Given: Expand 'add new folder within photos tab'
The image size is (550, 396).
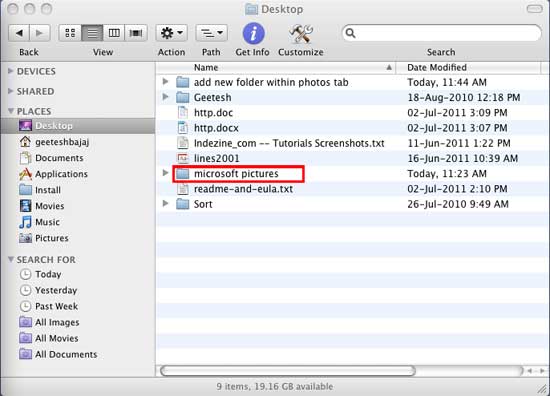Looking at the screenshot, I should tap(165, 82).
